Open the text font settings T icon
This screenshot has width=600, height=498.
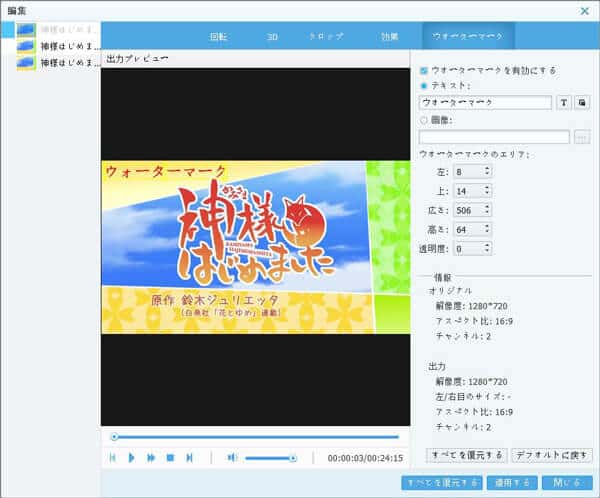563,102
